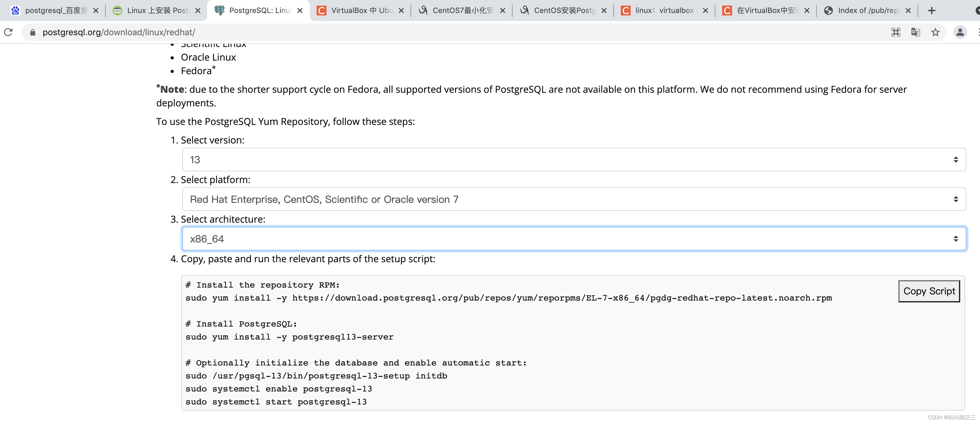Open the QR code grid icon

pyautogui.click(x=896, y=32)
